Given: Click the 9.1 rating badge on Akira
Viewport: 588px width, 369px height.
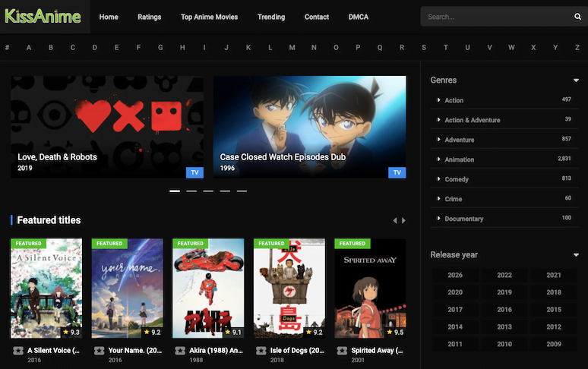Looking at the screenshot, I should (x=233, y=332).
